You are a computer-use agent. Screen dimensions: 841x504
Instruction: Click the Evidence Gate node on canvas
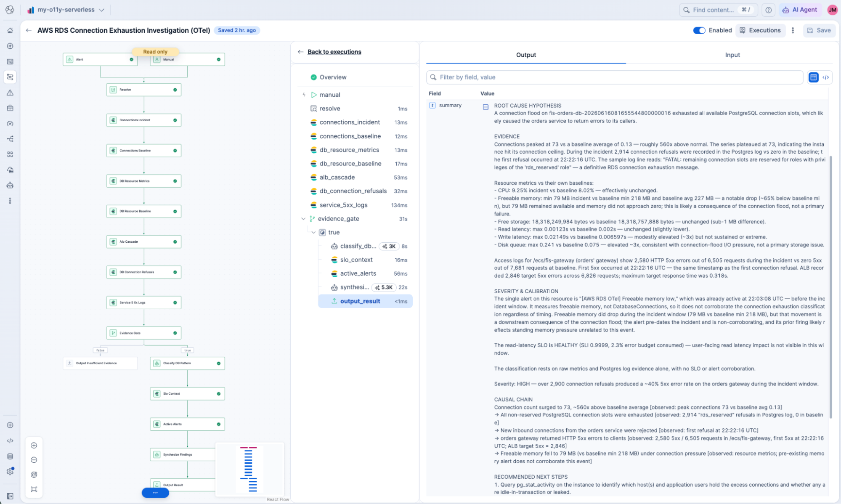point(144,333)
